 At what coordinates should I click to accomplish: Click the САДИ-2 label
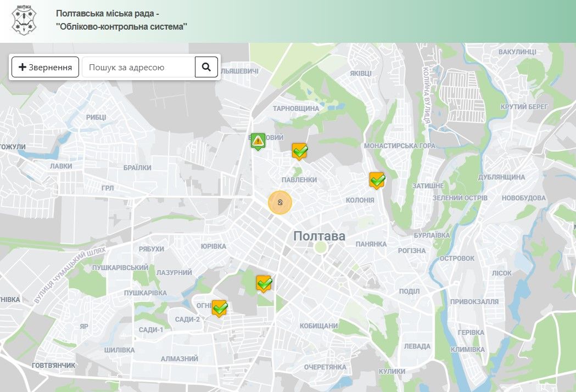[187, 320]
